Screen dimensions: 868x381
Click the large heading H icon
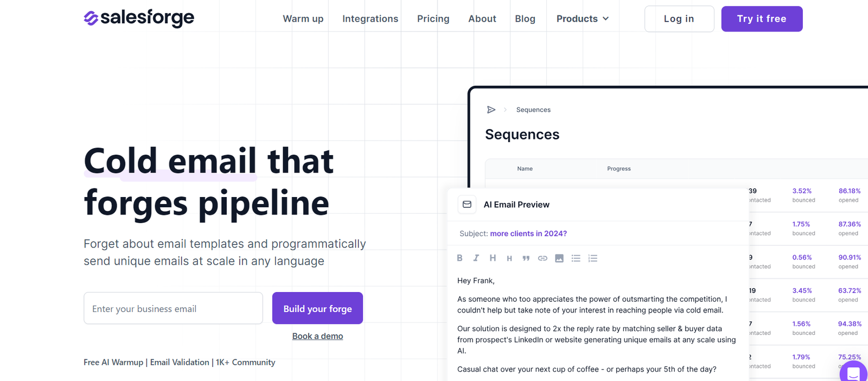[x=493, y=258]
